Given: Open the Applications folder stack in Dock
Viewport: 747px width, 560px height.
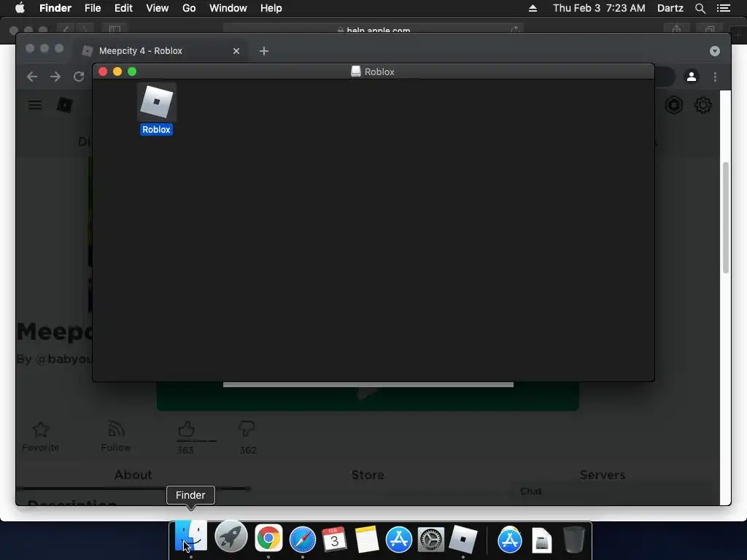Looking at the screenshot, I should (510, 540).
